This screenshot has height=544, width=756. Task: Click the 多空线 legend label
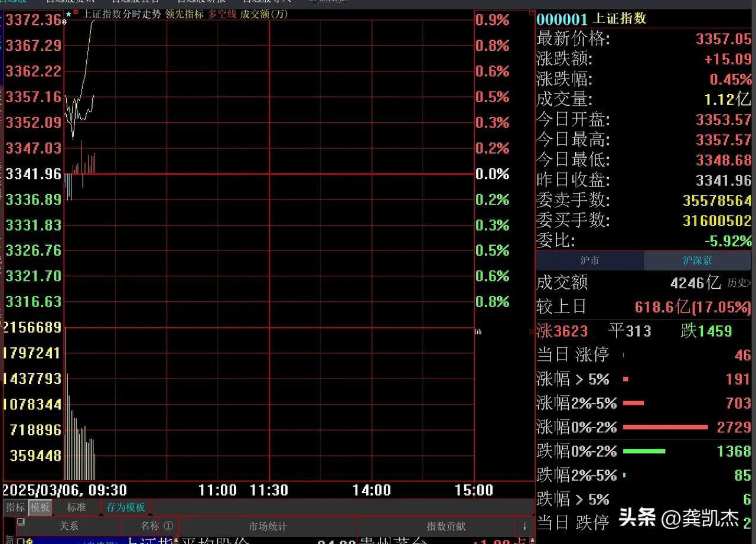[x=222, y=14]
